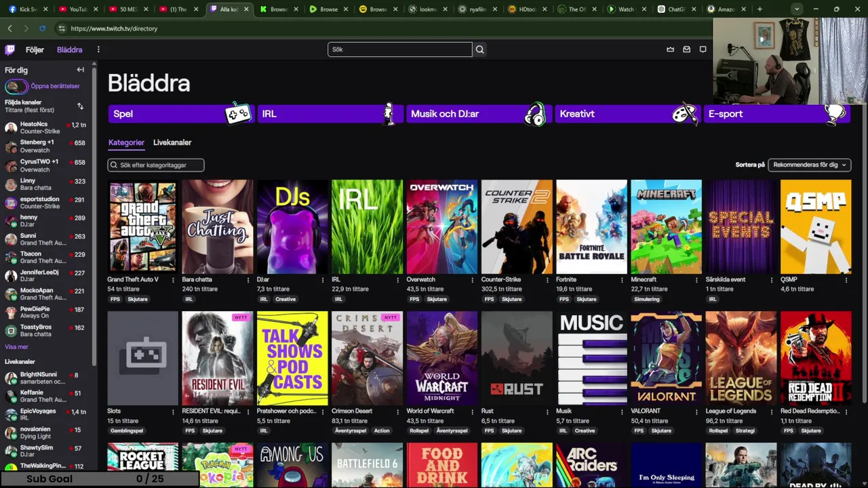868x488 pixels.
Task: Click the Sök efter kategoritaggar field
Action: pos(156,165)
